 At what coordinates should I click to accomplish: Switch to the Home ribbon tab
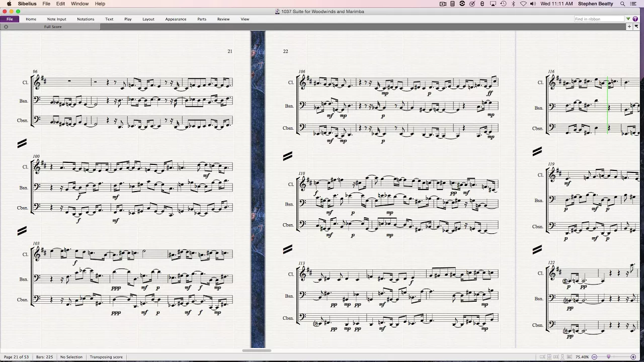[x=31, y=19]
